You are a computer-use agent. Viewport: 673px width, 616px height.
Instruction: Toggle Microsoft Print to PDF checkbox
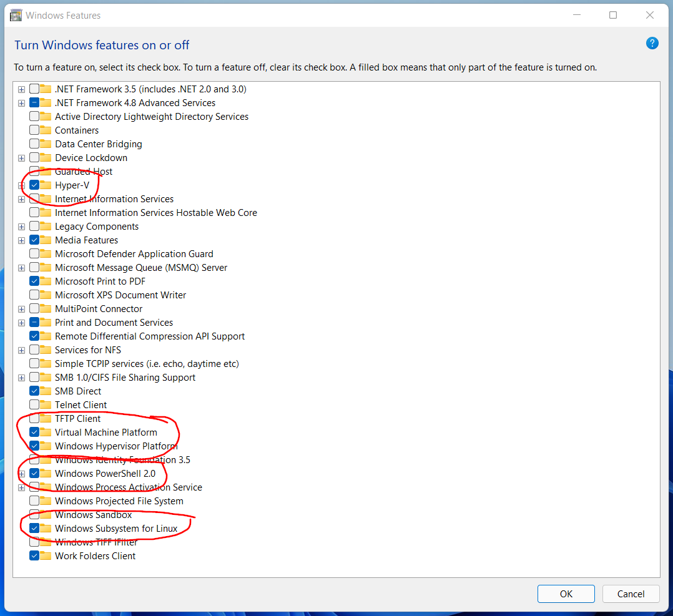(34, 281)
